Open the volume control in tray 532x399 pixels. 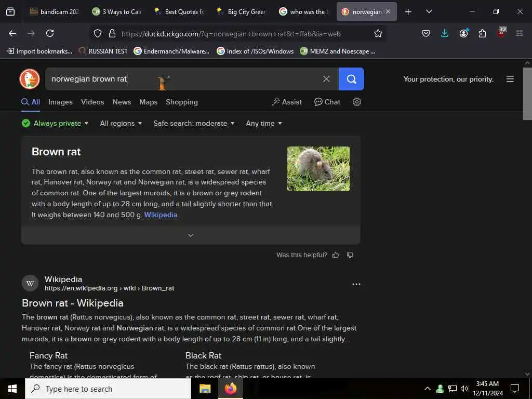464,389
